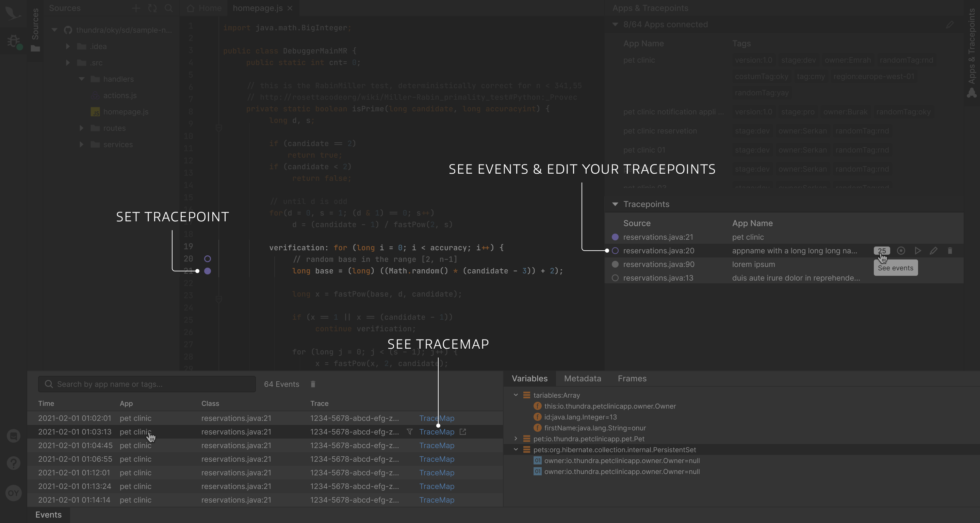Image resolution: width=980 pixels, height=523 pixels.
Task: Click the 25 events count badge
Action: (881, 251)
